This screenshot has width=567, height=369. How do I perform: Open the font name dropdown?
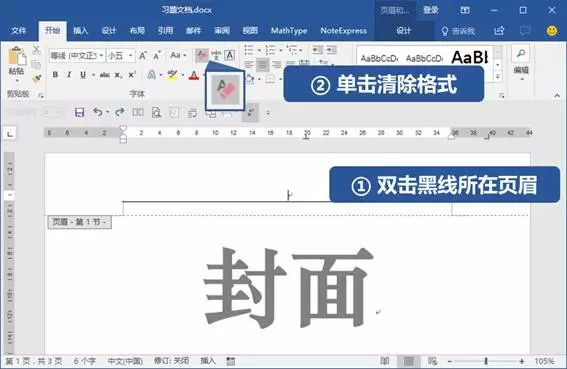coord(77,55)
